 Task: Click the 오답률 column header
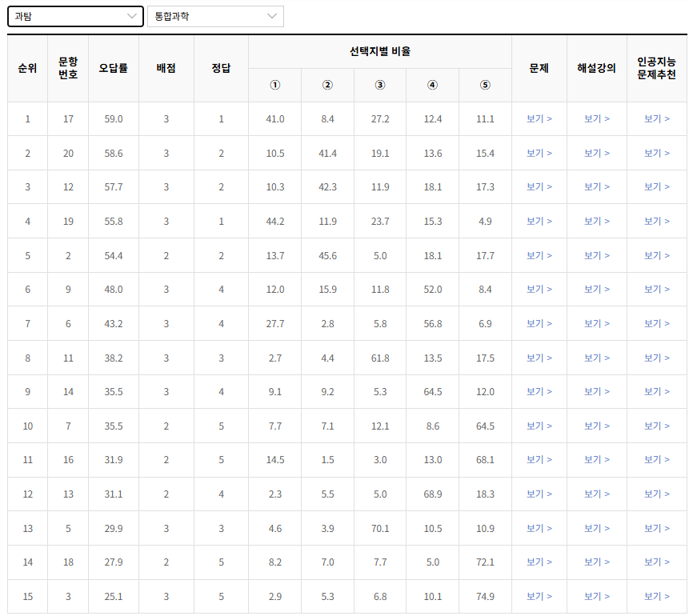pyautogui.click(x=113, y=67)
